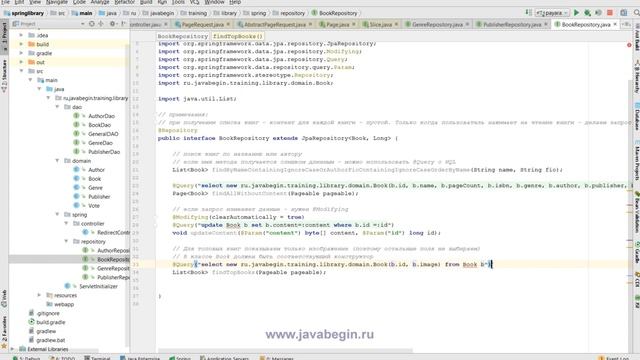Open the Project tool window side tab
This screenshot has height=360, width=640.
click(x=4, y=37)
